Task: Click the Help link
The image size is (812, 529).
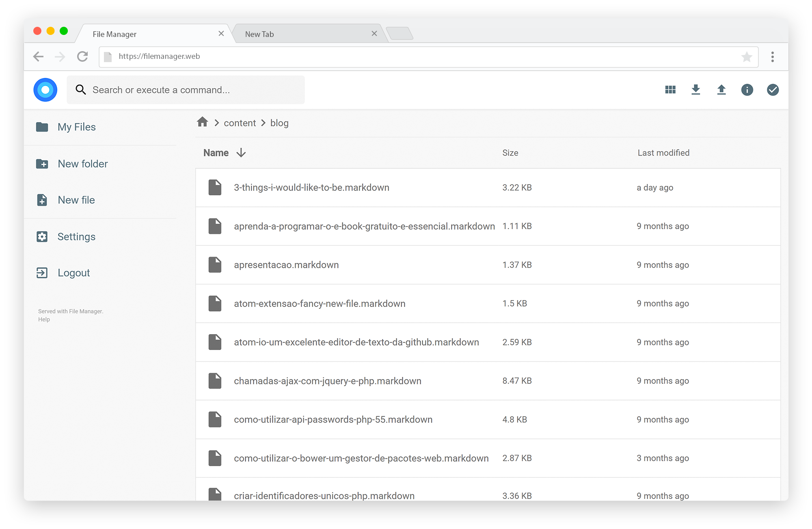Action: coord(44,320)
